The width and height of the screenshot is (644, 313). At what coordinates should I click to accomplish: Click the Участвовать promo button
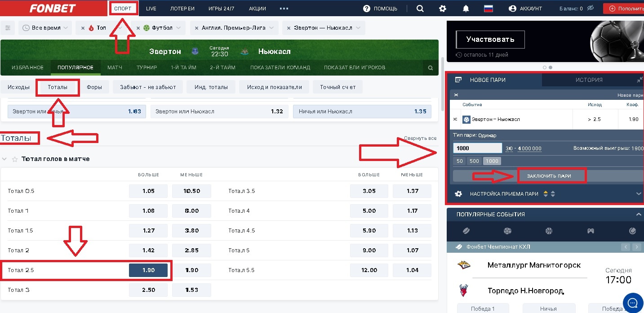[491, 40]
